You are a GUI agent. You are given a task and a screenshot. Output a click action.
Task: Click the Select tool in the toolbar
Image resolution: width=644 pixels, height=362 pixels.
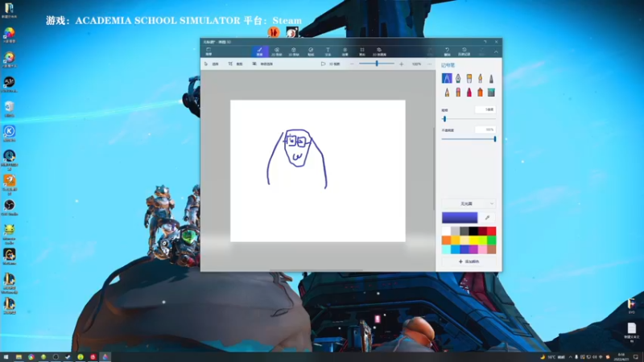[212, 64]
